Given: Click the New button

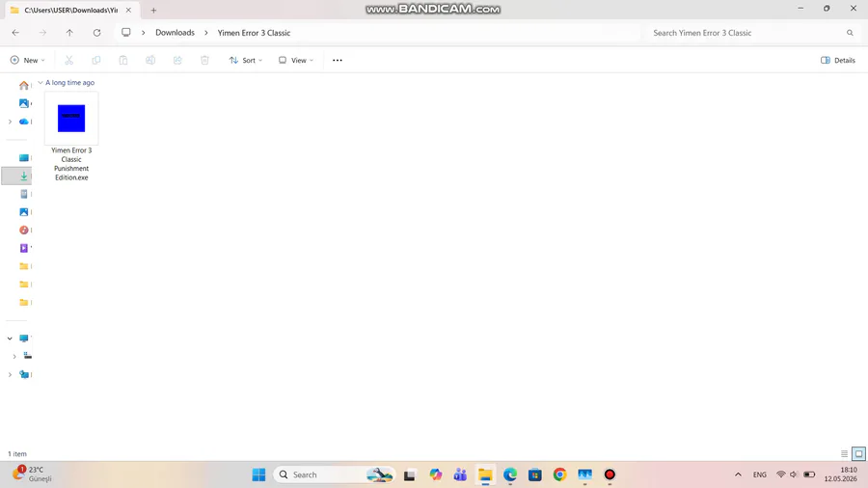Looking at the screenshot, I should [x=28, y=61].
